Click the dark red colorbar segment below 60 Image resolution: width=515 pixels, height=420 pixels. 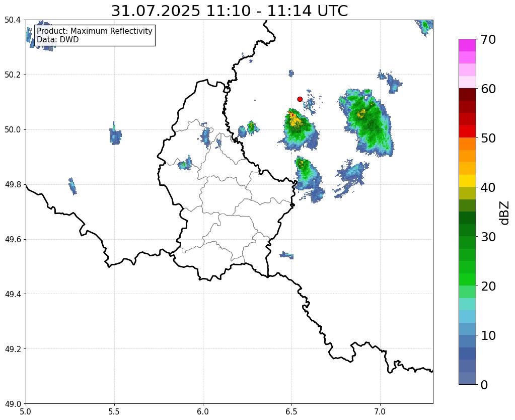[x=467, y=94]
